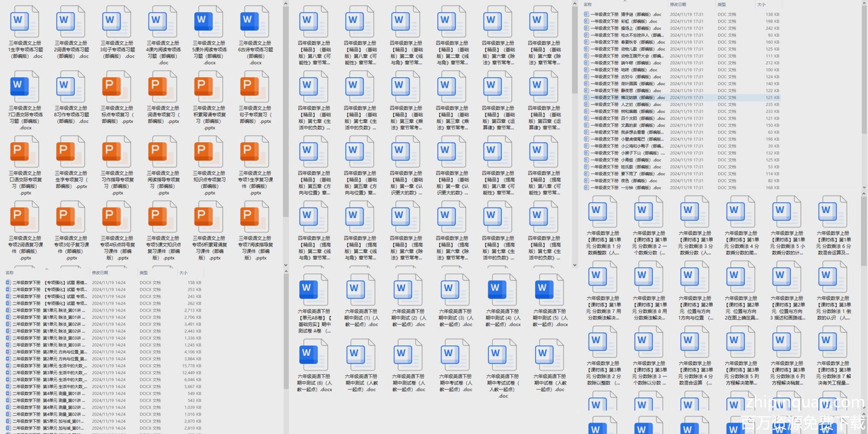Open the 专项7阅读指导复习课件 pptx file

click(x=255, y=217)
